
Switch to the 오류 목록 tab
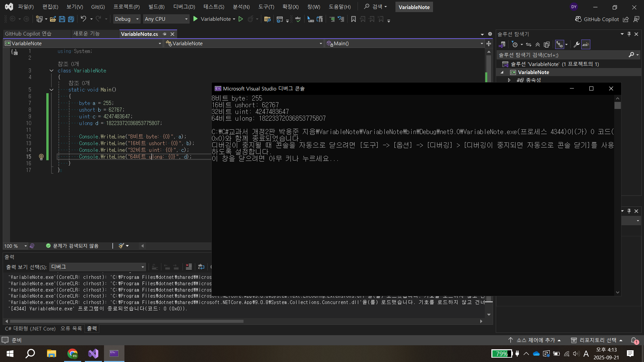click(71, 328)
